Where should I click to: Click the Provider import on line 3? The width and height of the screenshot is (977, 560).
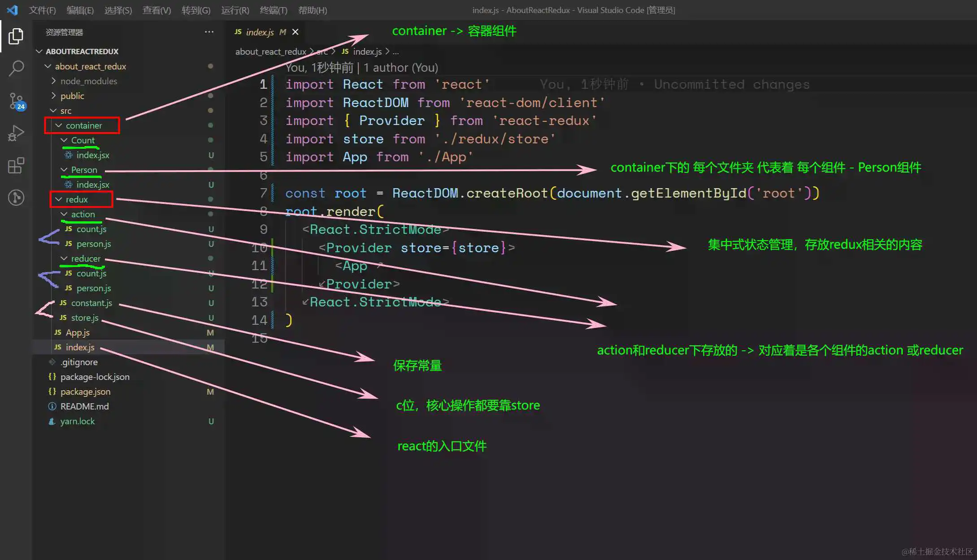(x=392, y=121)
